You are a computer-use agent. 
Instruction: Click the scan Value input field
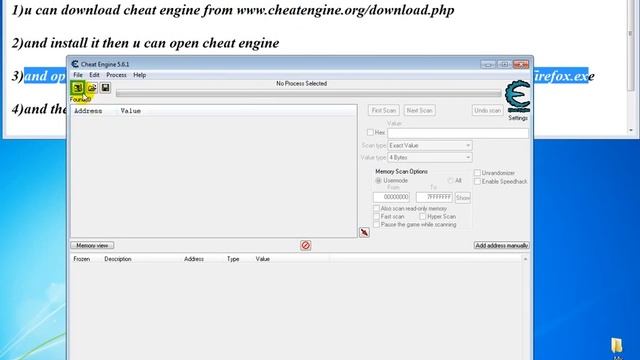click(458, 133)
